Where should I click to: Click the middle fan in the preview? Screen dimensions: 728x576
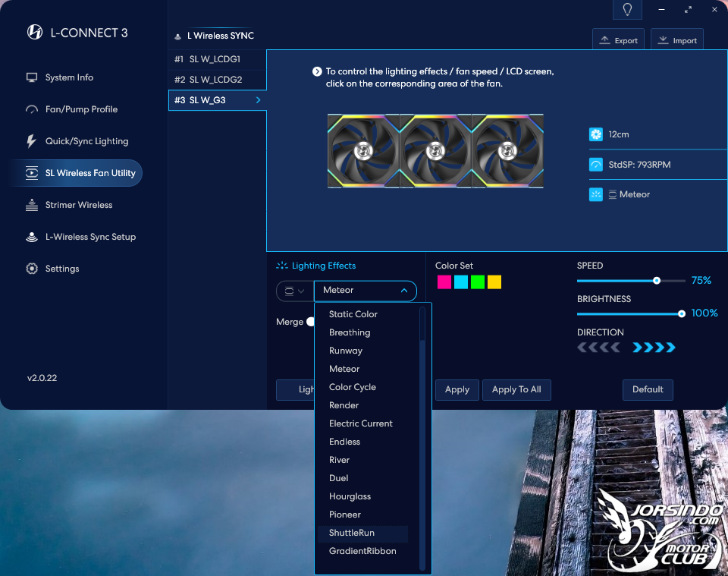pyautogui.click(x=435, y=151)
